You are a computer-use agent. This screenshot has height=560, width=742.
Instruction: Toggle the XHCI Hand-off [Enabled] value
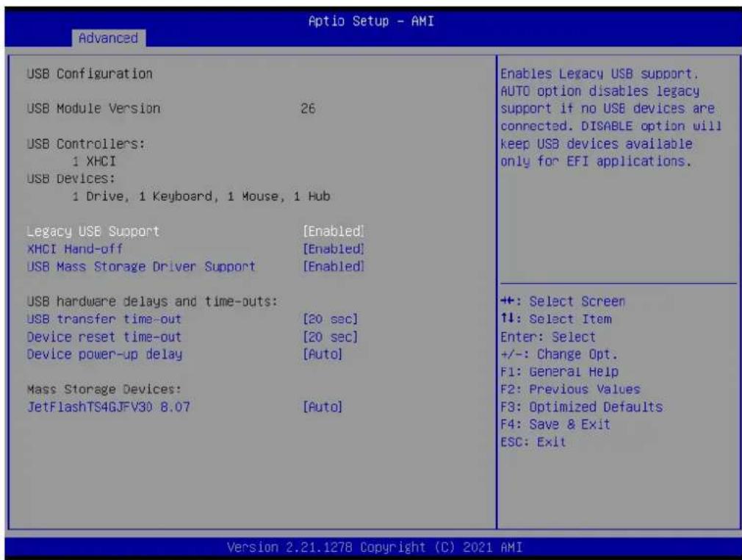click(334, 249)
